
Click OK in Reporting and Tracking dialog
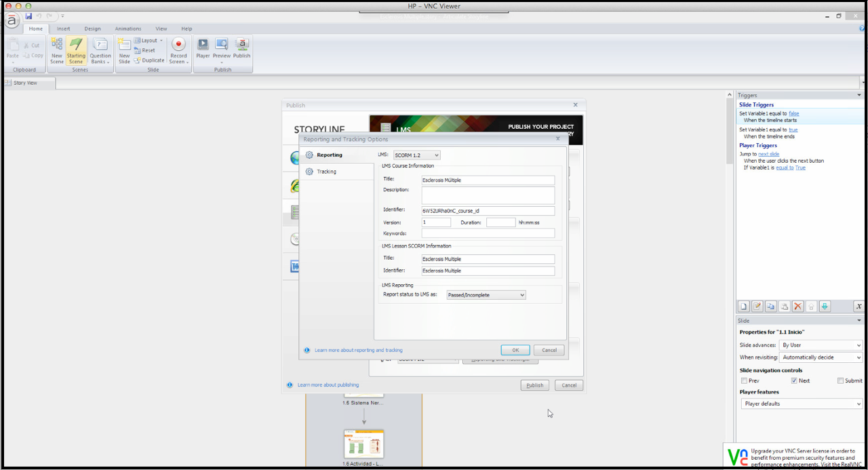pyautogui.click(x=515, y=350)
